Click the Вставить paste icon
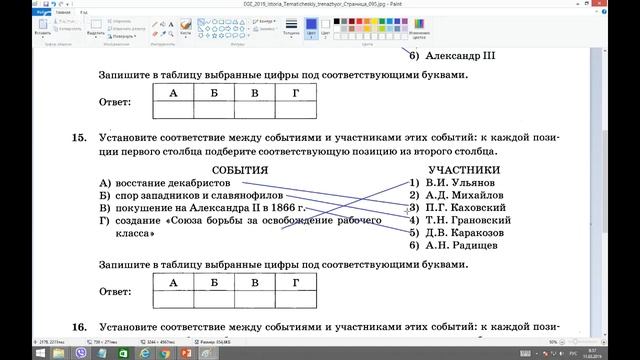This screenshot has width=640, height=360. tap(43, 24)
